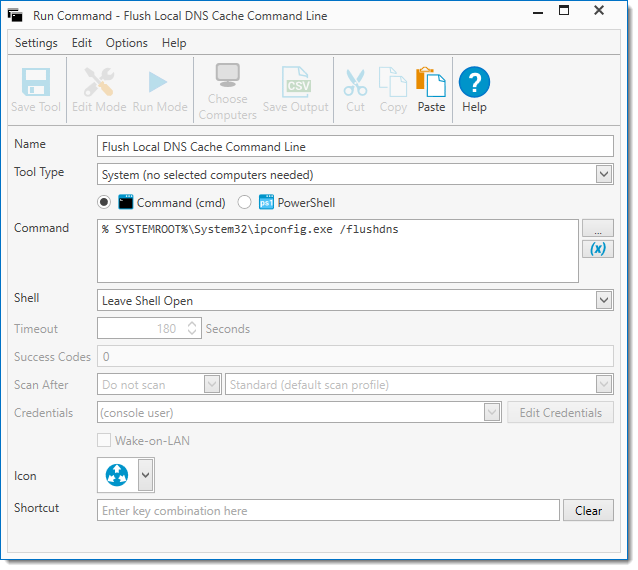Expand the Credentials console user dropdown

pyautogui.click(x=492, y=413)
